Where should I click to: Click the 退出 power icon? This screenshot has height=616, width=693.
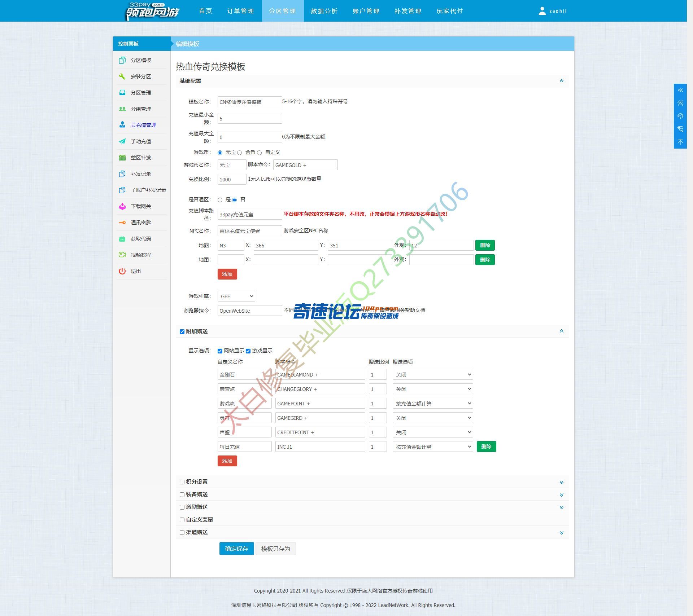click(122, 271)
